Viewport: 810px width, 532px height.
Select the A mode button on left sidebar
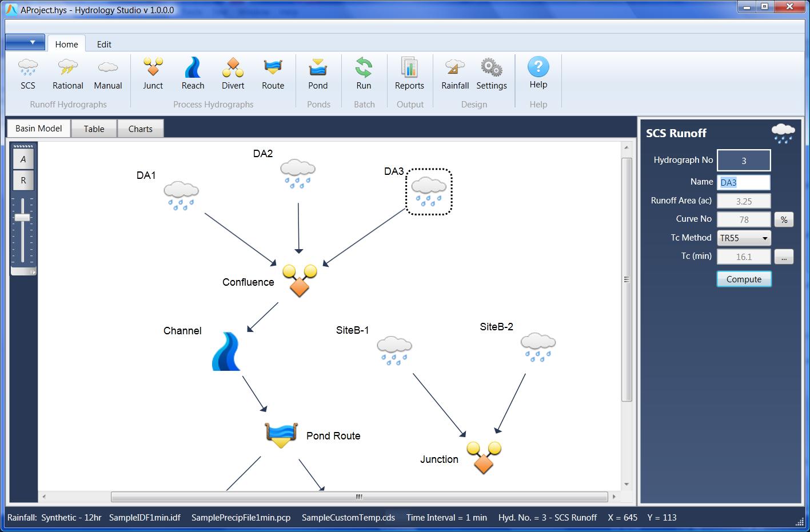(x=23, y=158)
